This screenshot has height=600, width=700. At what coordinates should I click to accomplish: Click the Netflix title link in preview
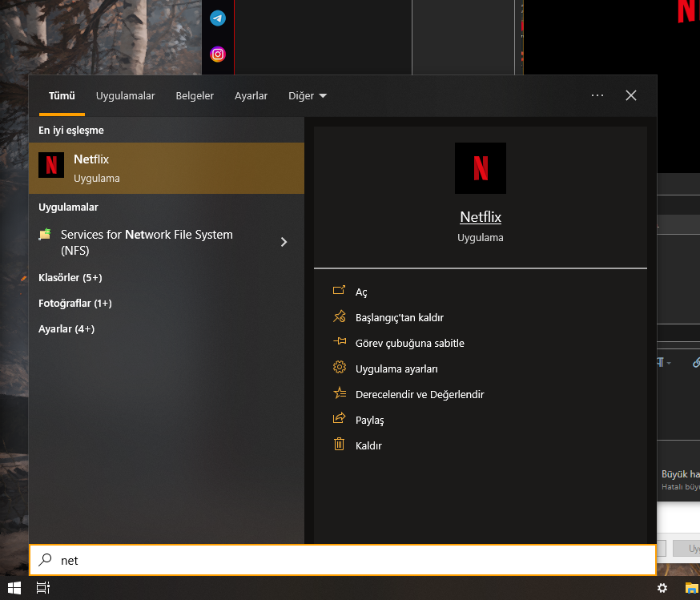(x=481, y=217)
